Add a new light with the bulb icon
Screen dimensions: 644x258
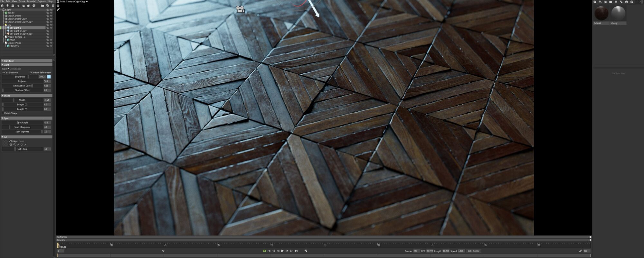click(x=7, y=5)
